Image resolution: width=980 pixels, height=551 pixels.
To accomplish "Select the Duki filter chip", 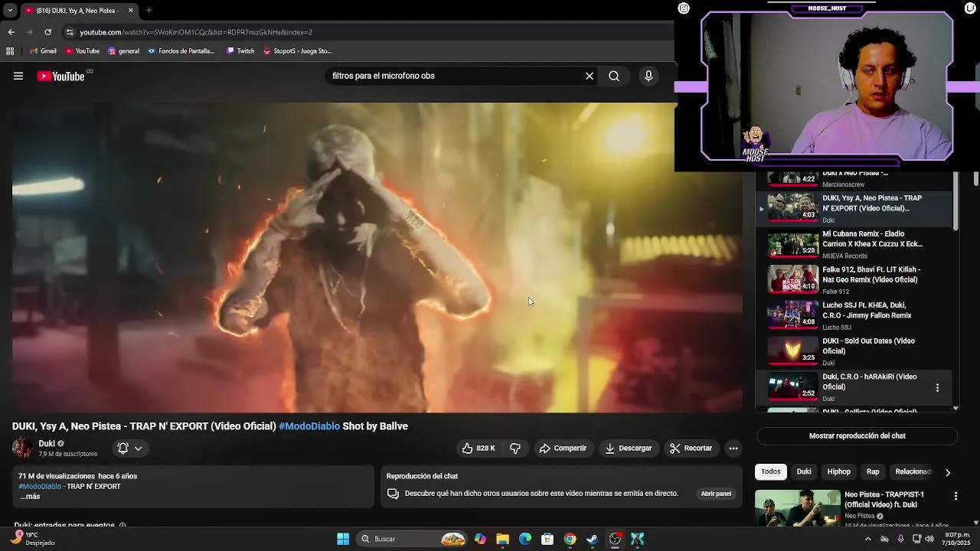I will coord(804,472).
